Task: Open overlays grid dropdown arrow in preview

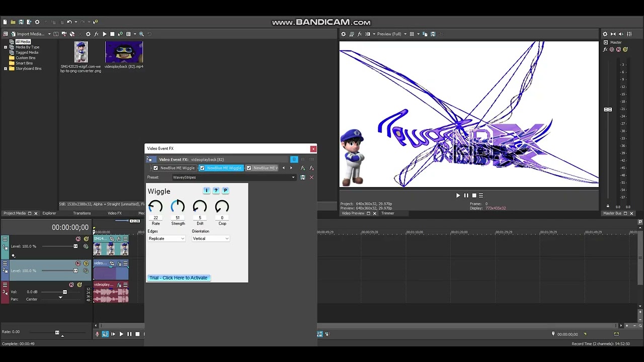Action: point(419,34)
